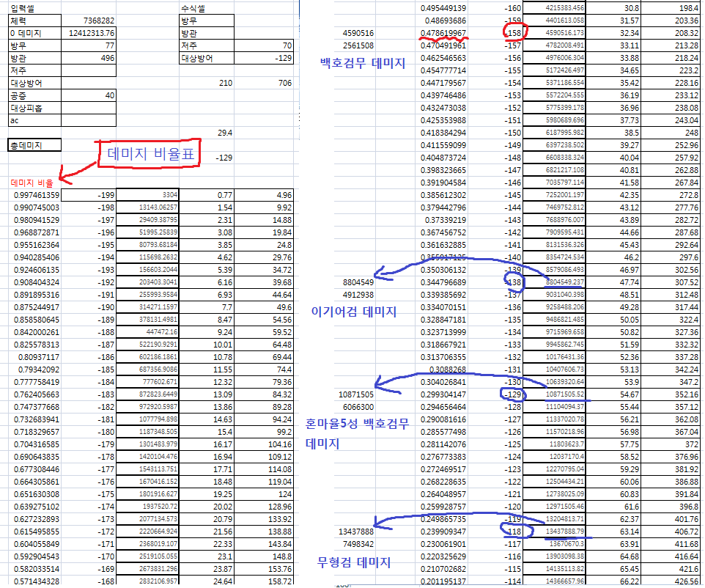Click the red 데미지 비율표 annotation box
This screenshot has height=588, width=705.
pos(150,153)
